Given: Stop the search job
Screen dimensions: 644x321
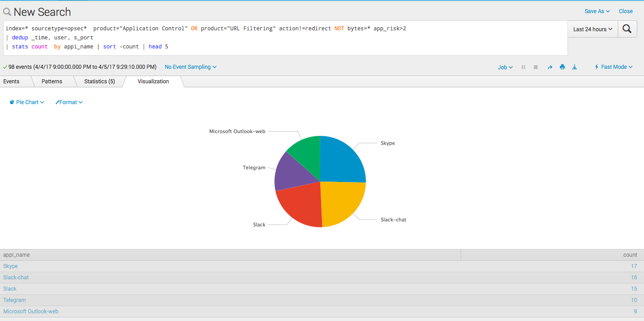Looking at the screenshot, I should tap(536, 67).
